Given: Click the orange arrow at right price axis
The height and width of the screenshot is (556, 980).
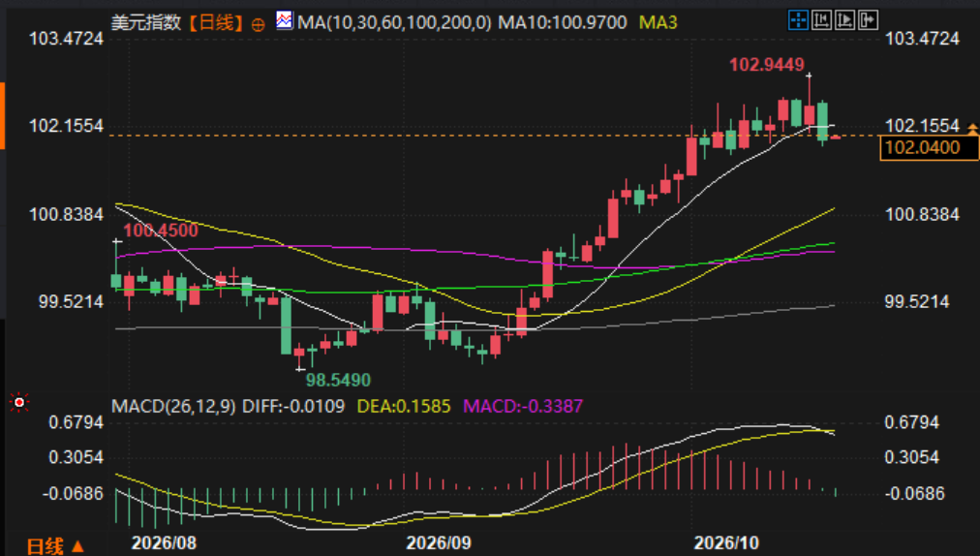Looking at the screenshot, I should pos(972,129).
